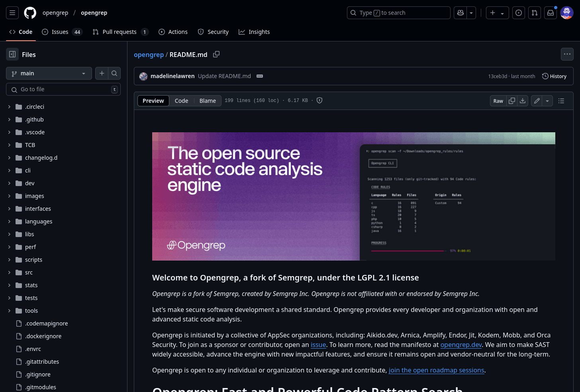Open the Insights navigation tab
Viewport: 580px width, 392px height.
[x=254, y=32]
